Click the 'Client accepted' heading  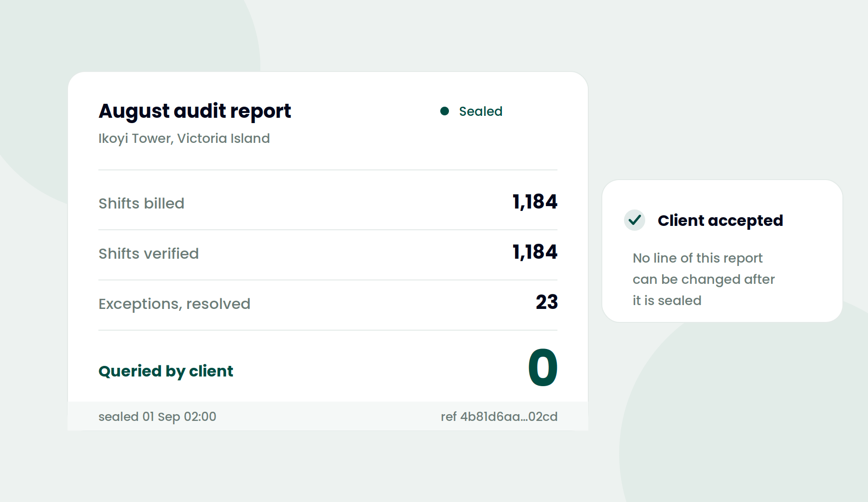[x=720, y=221]
